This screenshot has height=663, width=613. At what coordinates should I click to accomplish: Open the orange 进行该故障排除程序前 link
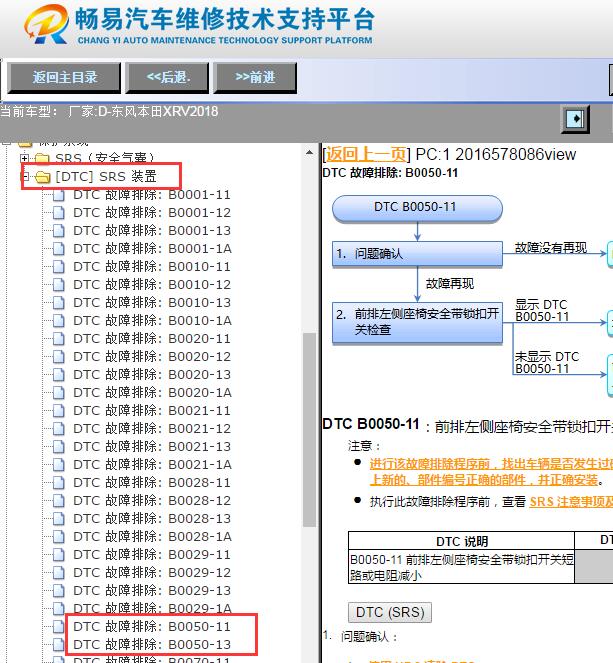[491, 472]
